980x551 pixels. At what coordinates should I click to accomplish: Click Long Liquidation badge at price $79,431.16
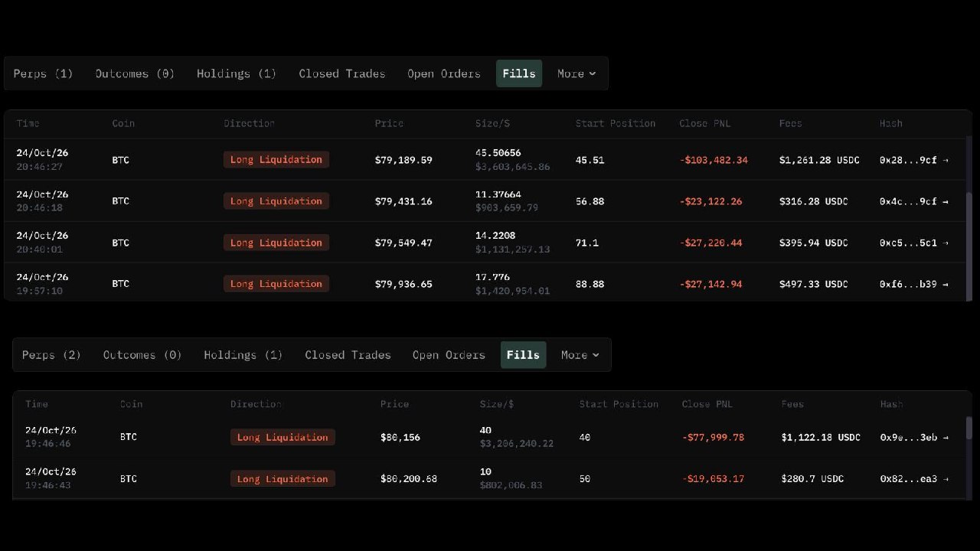coord(276,201)
